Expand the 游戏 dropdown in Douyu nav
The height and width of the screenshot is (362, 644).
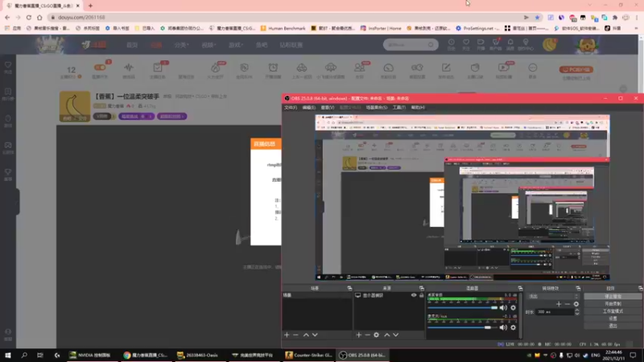coord(236,45)
